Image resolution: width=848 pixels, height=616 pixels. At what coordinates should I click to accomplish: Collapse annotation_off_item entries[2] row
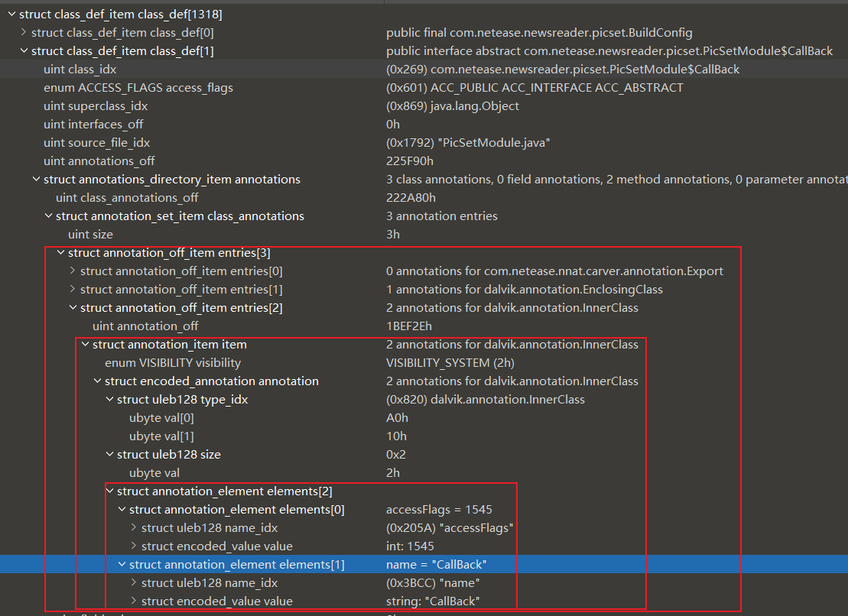(73, 308)
